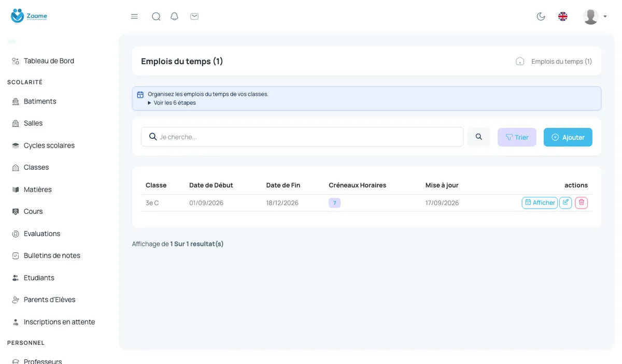Navigate to Evaluations
The image size is (622, 364).
click(42, 234)
